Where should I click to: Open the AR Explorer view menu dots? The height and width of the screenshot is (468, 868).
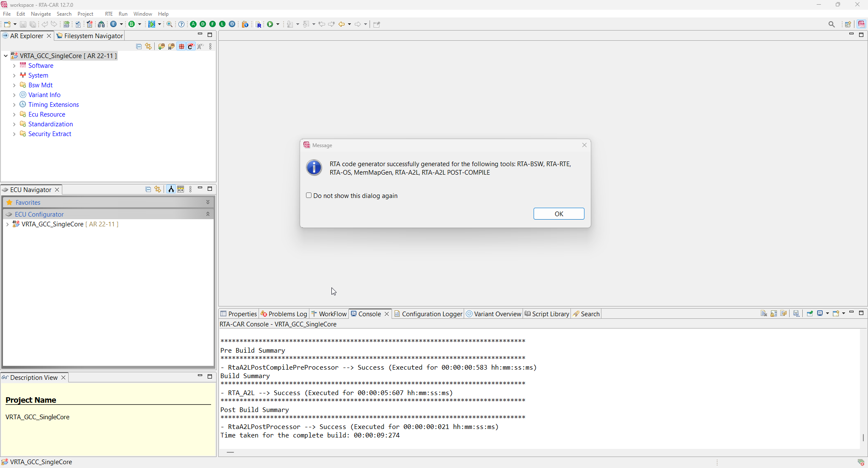(x=211, y=46)
